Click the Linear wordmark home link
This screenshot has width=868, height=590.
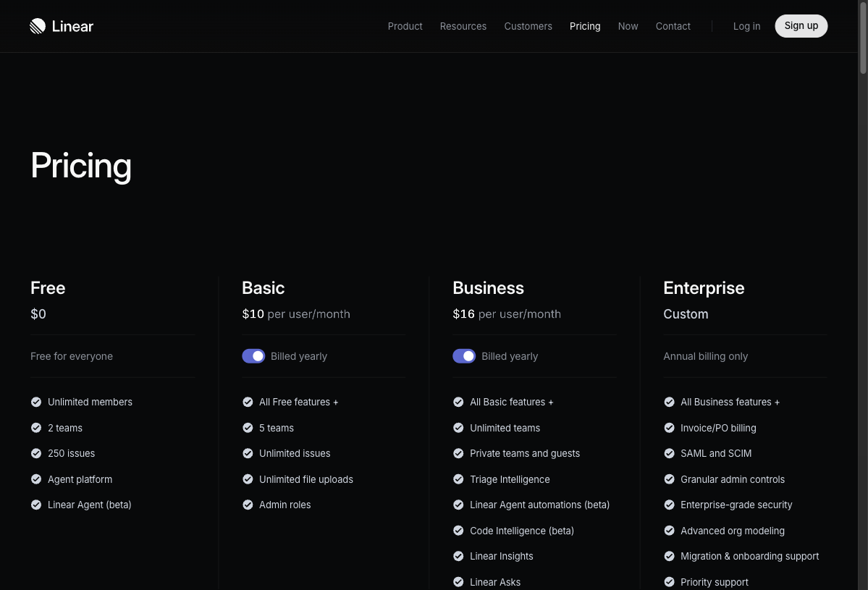[72, 26]
